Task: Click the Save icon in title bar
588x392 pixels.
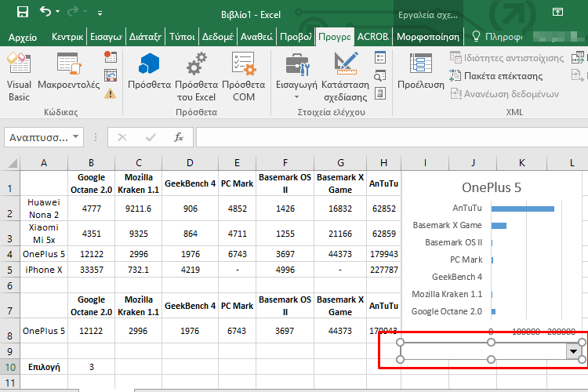Action: click(23, 12)
